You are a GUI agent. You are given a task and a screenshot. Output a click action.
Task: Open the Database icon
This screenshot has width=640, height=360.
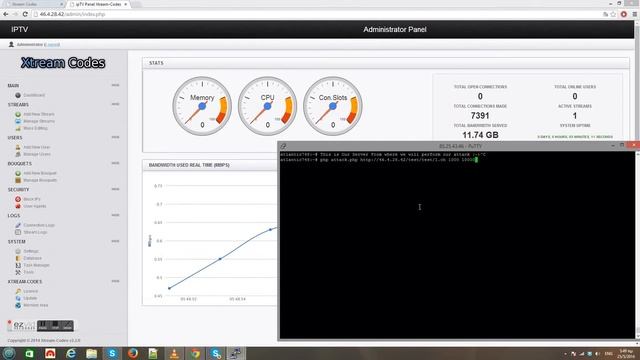coord(18,258)
